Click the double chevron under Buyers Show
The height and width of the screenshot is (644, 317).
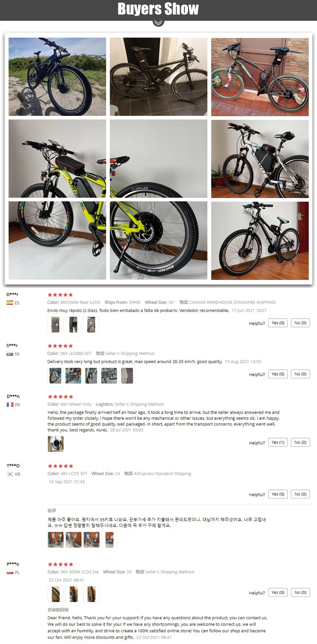click(158, 23)
